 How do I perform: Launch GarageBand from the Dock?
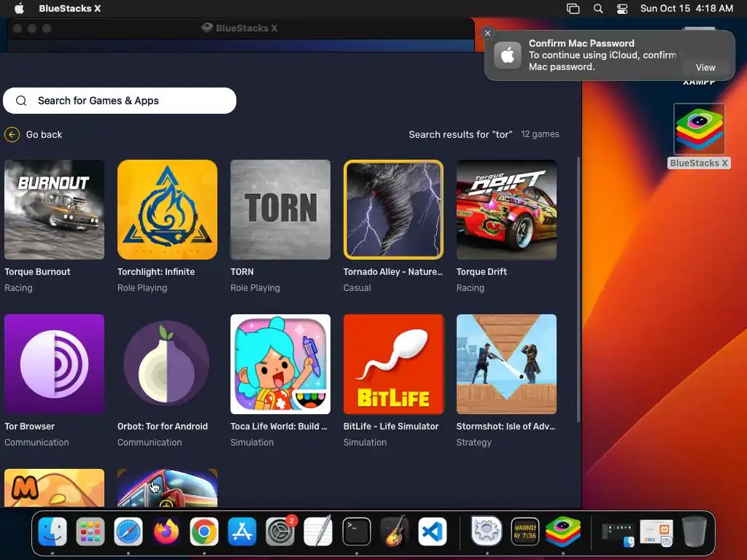(395, 532)
